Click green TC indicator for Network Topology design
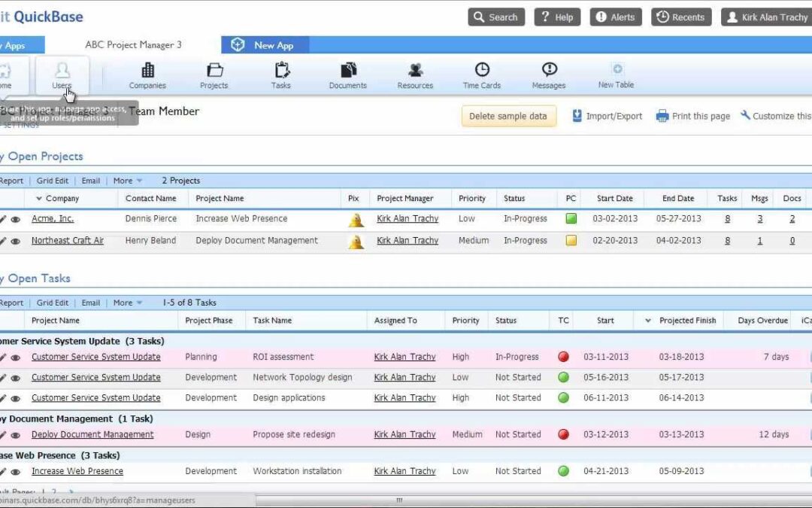 point(563,377)
